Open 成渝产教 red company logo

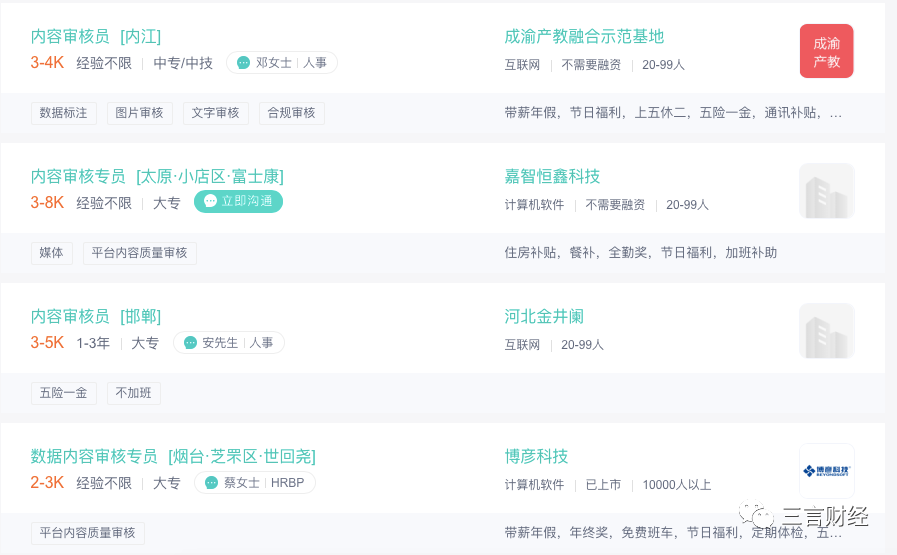coord(826,51)
